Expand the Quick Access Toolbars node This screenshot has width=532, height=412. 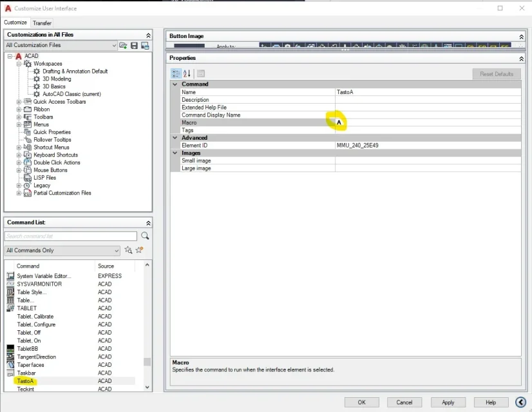(19, 102)
